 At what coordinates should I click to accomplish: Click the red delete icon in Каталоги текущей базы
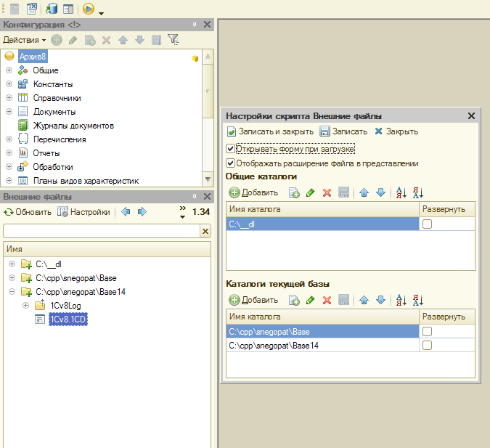tap(327, 300)
